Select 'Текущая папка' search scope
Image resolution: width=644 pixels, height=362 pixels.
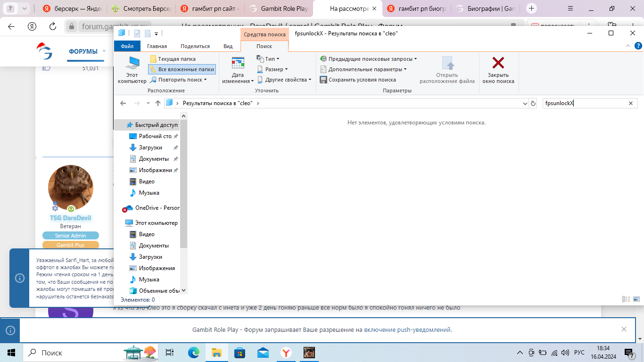173,59
